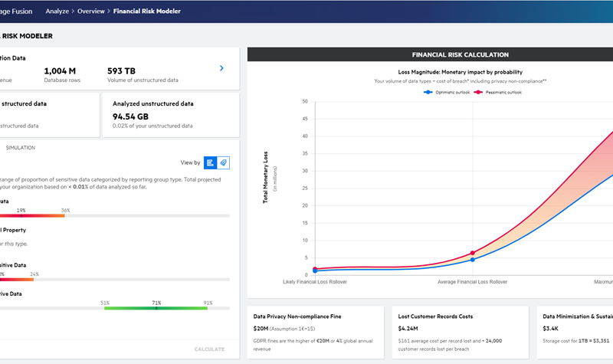Click the '51%' lower bound label
Image resolution: width=613 pixels, height=364 pixels.
105,303
